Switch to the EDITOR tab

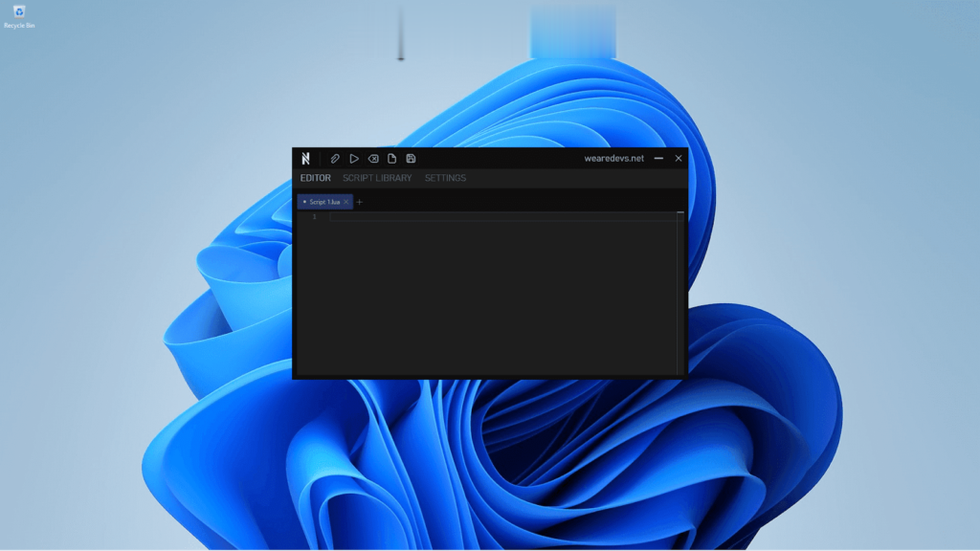315,178
